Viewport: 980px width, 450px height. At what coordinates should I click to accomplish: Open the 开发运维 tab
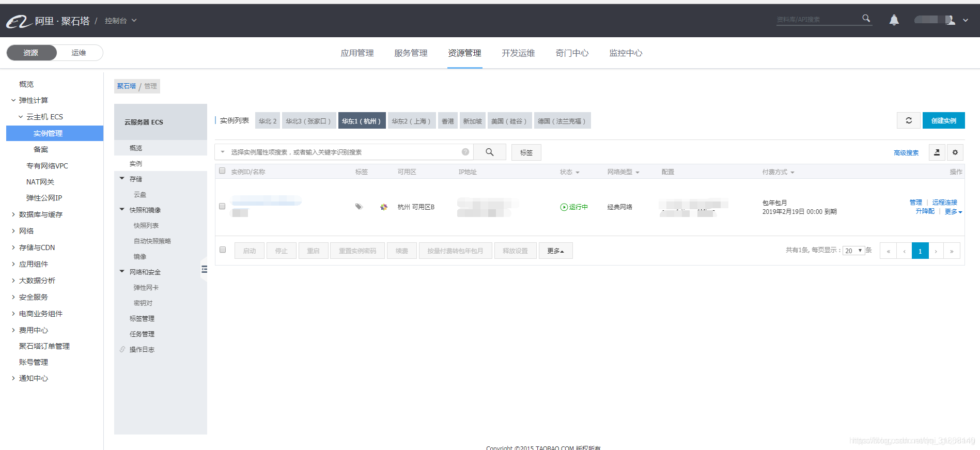coord(518,53)
